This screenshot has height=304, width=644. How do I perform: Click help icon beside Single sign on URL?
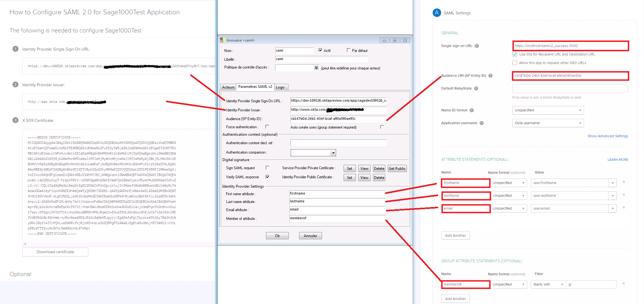click(477, 46)
